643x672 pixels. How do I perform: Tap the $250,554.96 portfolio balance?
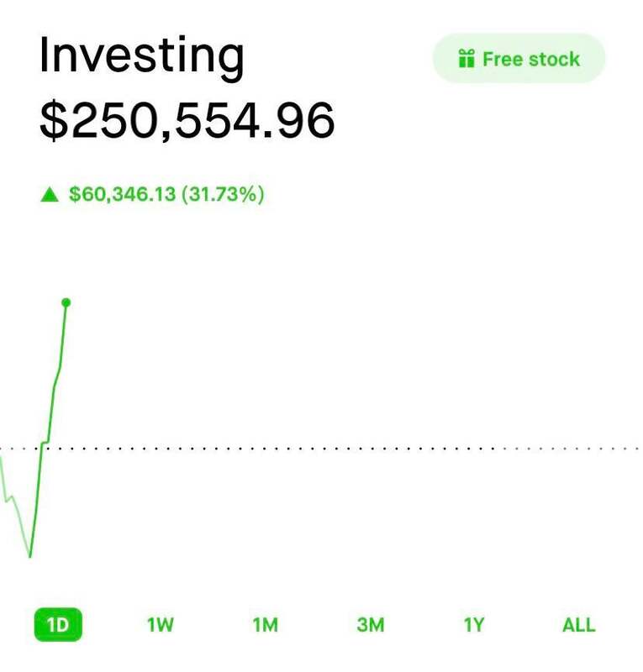click(187, 120)
